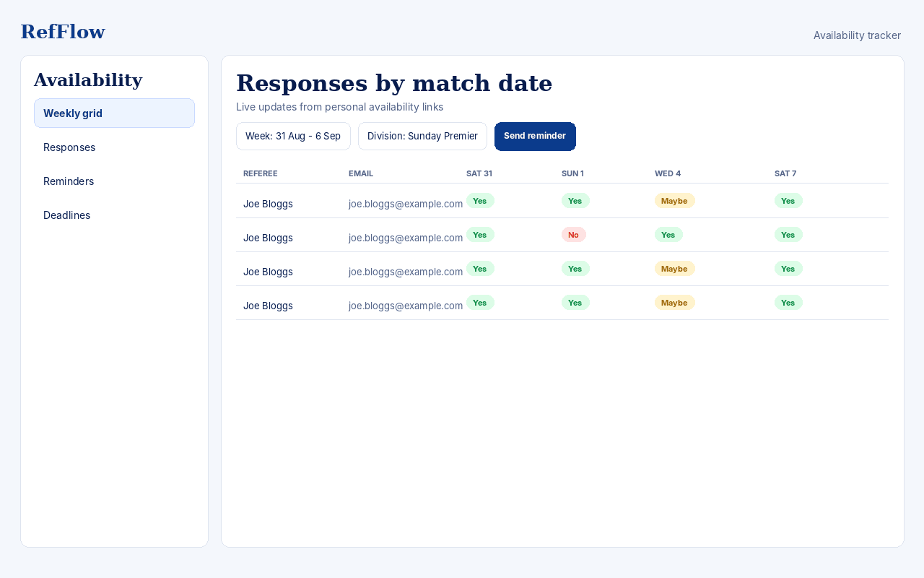Click the Availability tracker label
This screenshot has height=578, width=924.
857,35
